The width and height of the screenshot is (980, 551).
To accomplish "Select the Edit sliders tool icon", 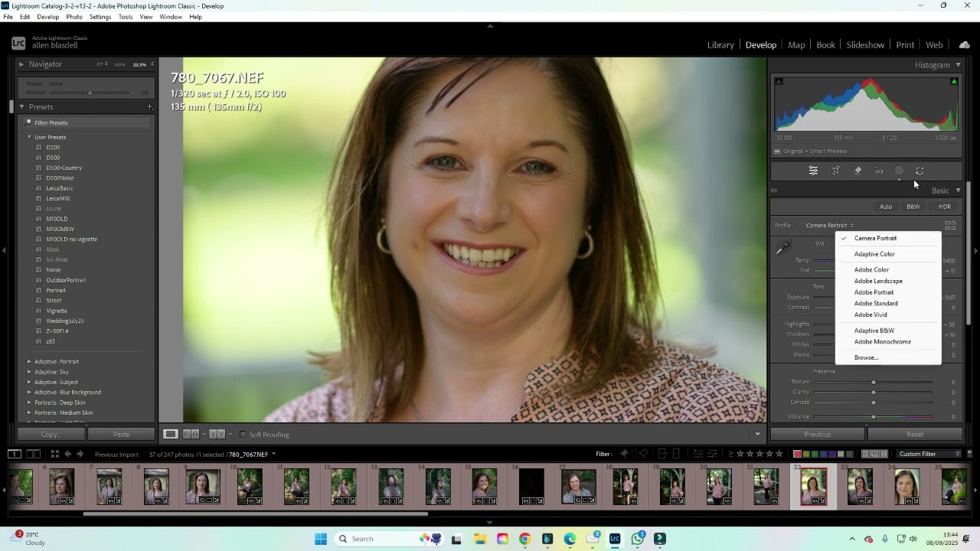I will 813,171.
